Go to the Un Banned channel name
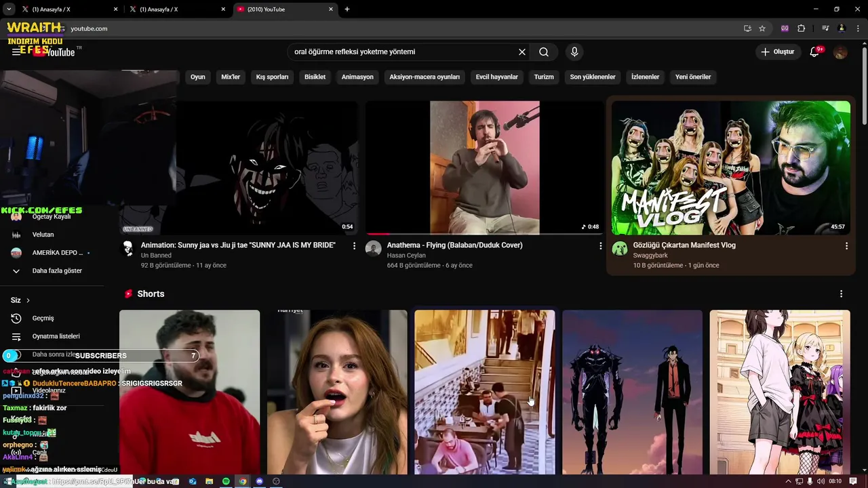The width and height of the screenshot is (868, 488). [x=156, y=256]
